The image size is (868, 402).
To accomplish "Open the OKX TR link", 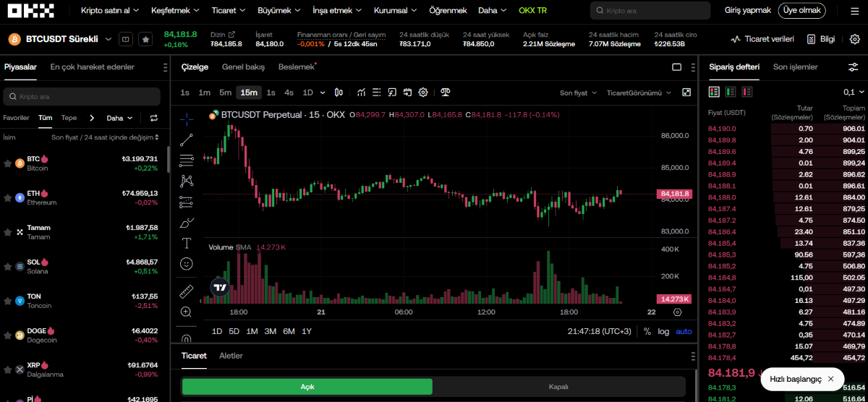I will click(532, 11).
